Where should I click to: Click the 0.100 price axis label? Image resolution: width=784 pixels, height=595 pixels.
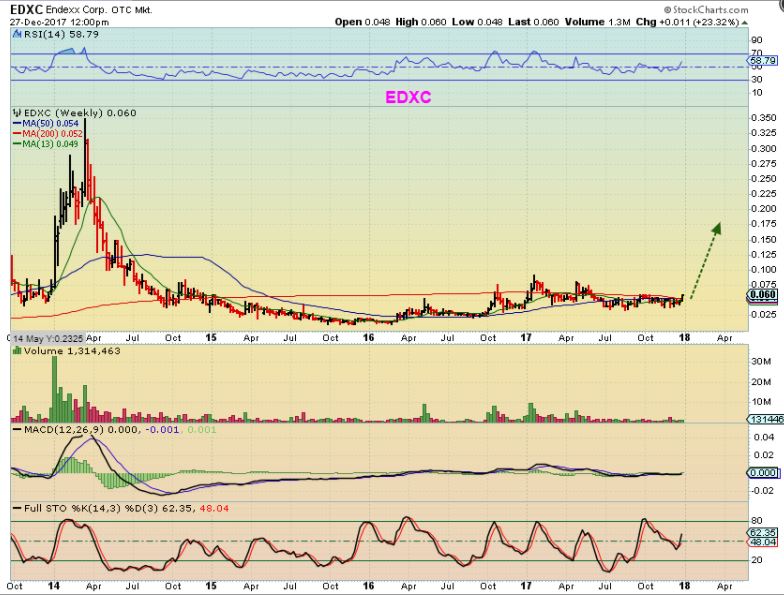[x=764, y=270]
